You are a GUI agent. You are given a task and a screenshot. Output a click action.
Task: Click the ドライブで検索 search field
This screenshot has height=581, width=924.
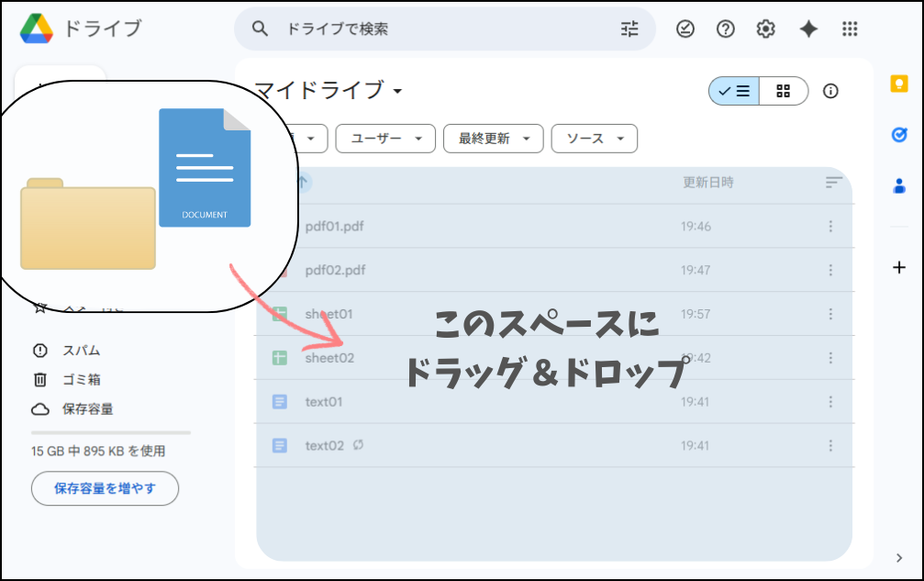click(445, 28)
